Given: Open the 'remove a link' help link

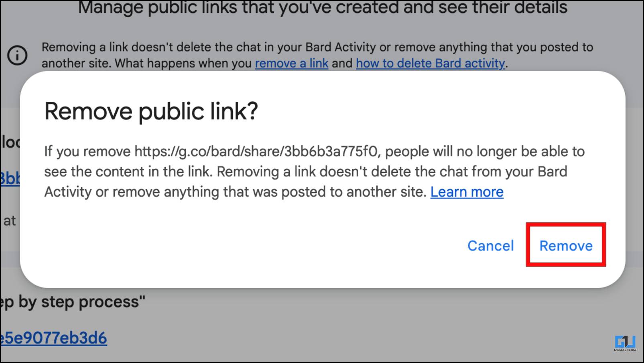Looking at the screenshot, I should tap(291, 63).
